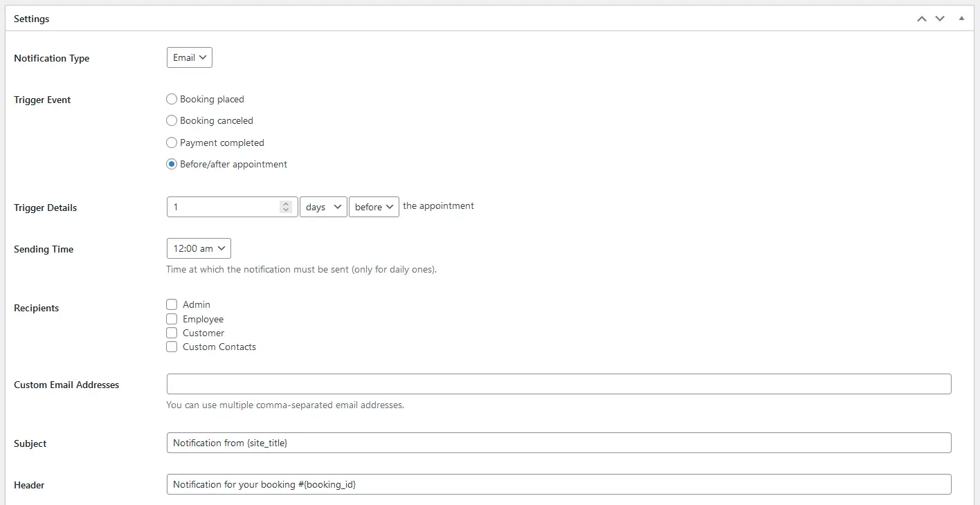Click into the Subject text field

click(559, 443)
